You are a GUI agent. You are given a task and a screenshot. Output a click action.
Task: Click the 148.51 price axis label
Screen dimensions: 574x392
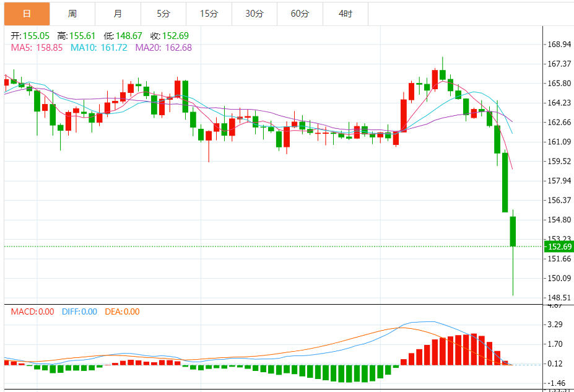point(559,298)
